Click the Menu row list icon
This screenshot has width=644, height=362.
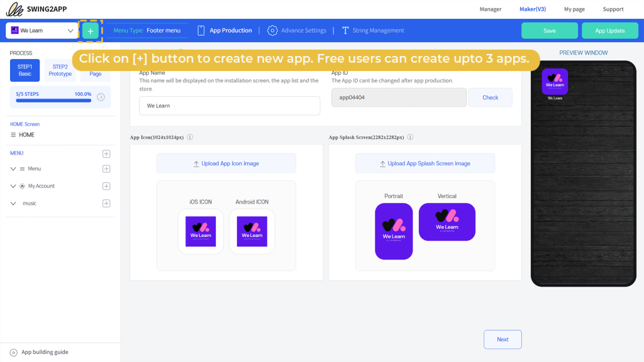[23, 168]
